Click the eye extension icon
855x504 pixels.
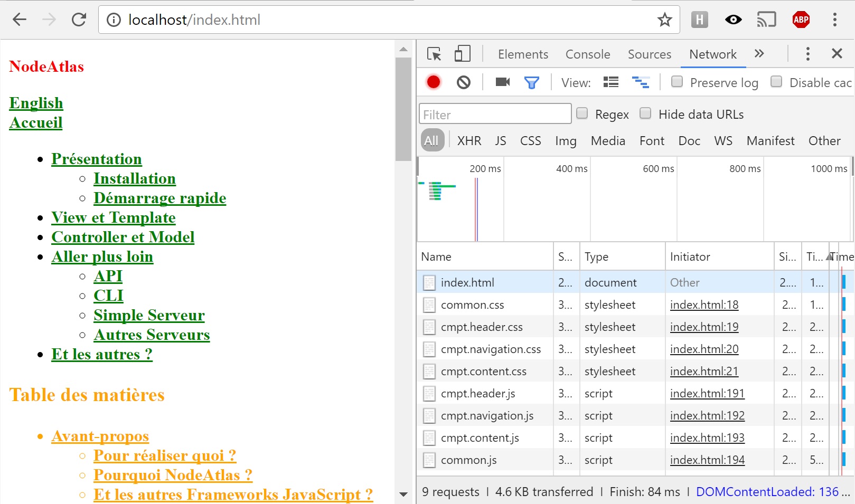(733, 20)
